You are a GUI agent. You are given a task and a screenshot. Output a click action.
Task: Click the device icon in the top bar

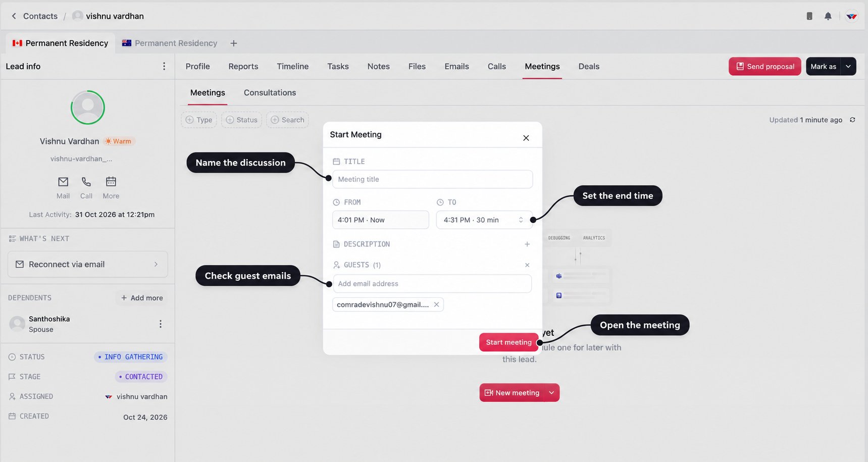(x=809, y=16)
